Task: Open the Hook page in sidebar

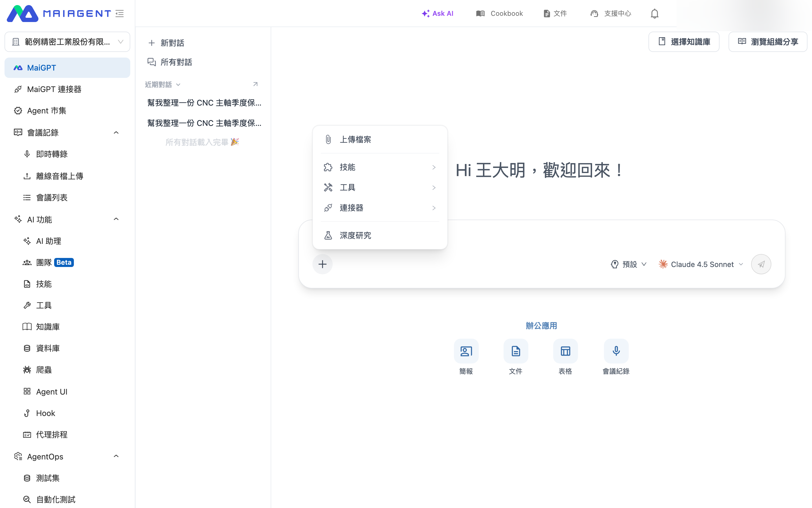Action: 67,413
